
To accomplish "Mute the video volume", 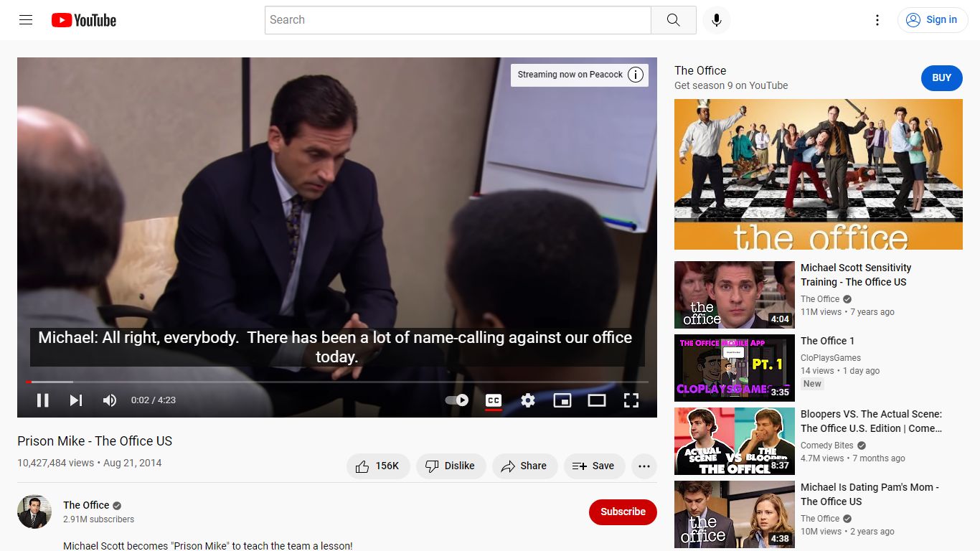I will 109,400.
